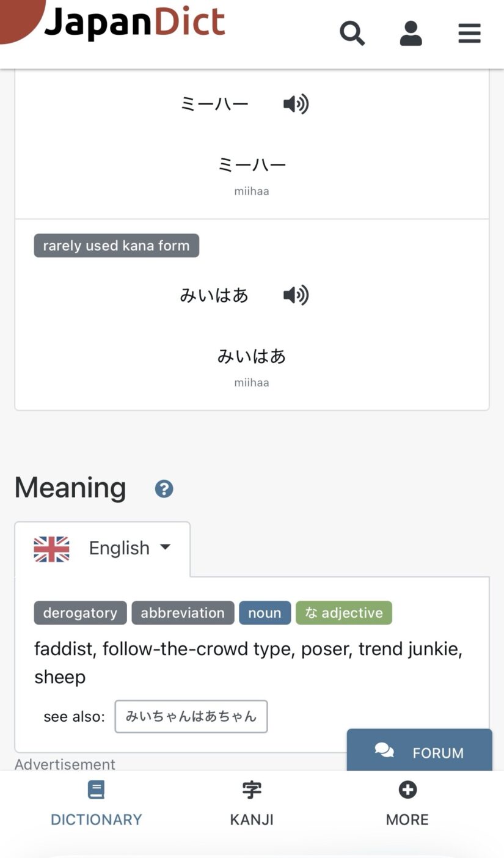
Task: Click the UK flag icon
Action: pos(51,549)
